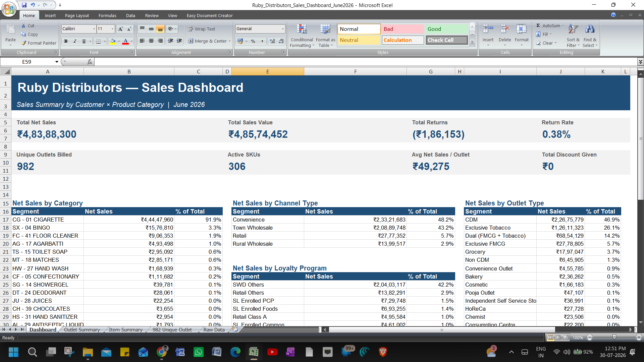The image size is (644, 362).
Task: Apply the Bad cell style
Action: tap(402, 29)
